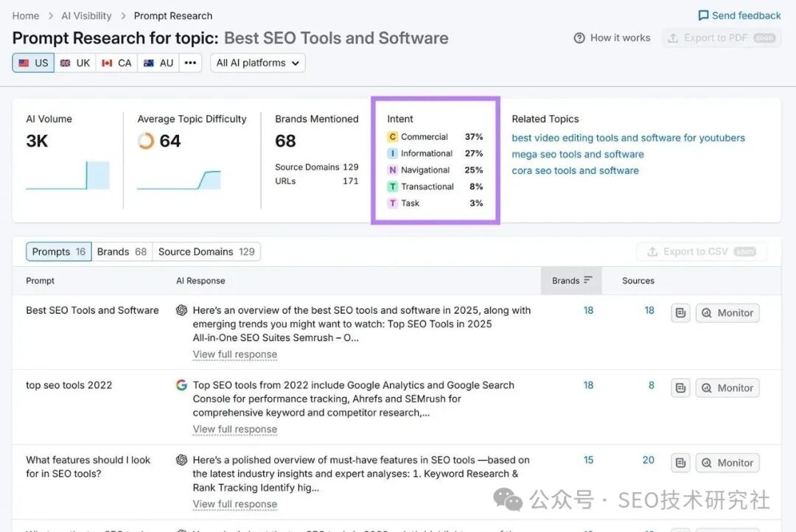Click the Export to CSV upload icon
The height and width of the screenshot is (532, 796).
tap(652, 252)
